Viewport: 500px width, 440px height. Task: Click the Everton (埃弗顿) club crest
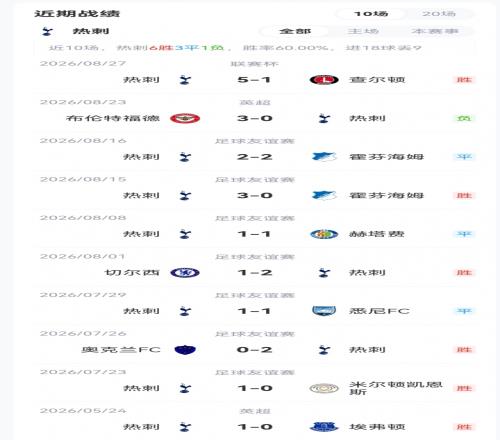[x=324, y=427]
